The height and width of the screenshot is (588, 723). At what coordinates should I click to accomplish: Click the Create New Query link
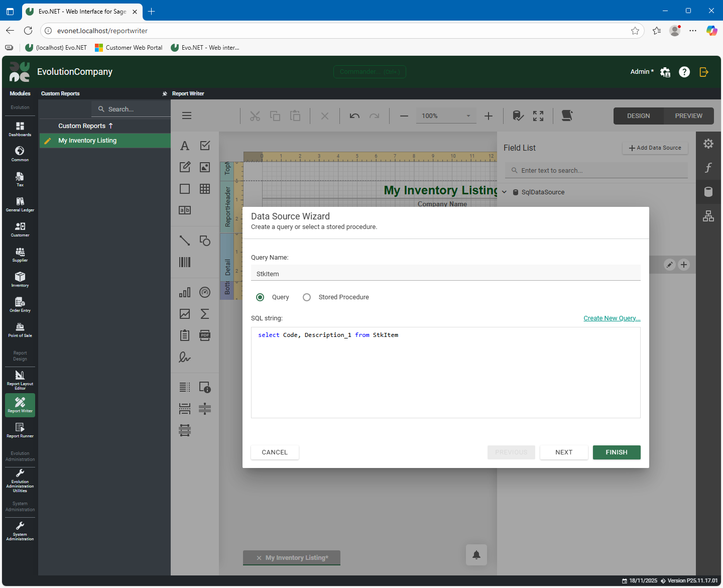[612, 318]
